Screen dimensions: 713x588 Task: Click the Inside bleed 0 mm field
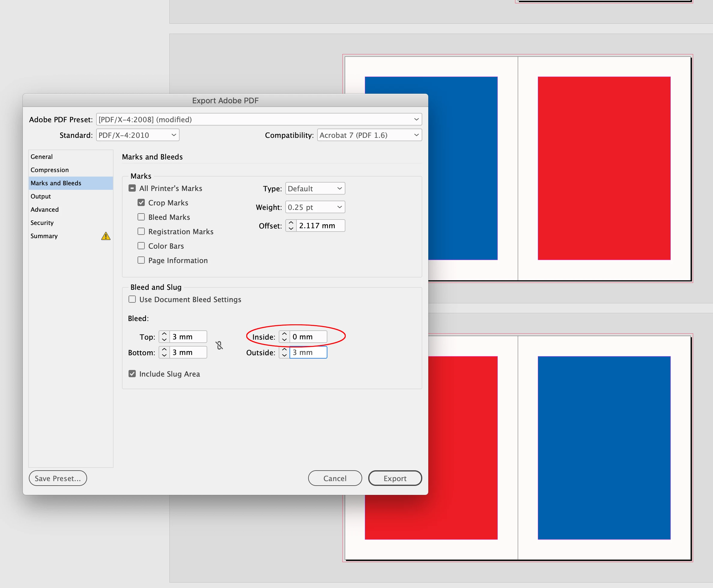[x=308, y=337]
